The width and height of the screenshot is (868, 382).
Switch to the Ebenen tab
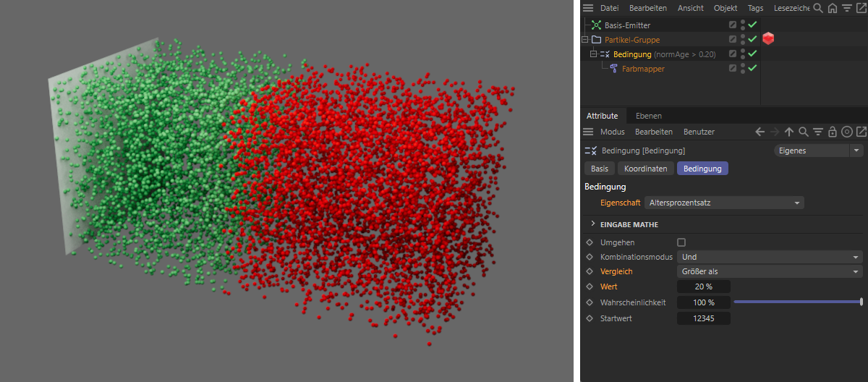coord(649,116)
